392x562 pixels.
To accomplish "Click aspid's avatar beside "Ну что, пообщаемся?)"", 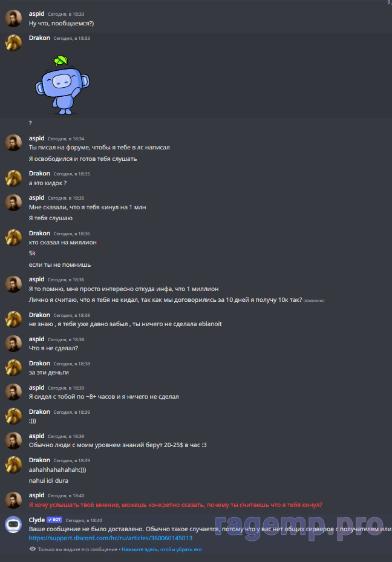I will click(x=13, y=19).
